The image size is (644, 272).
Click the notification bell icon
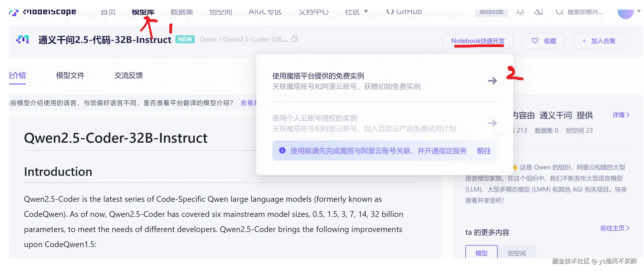(x=520, y=12)
